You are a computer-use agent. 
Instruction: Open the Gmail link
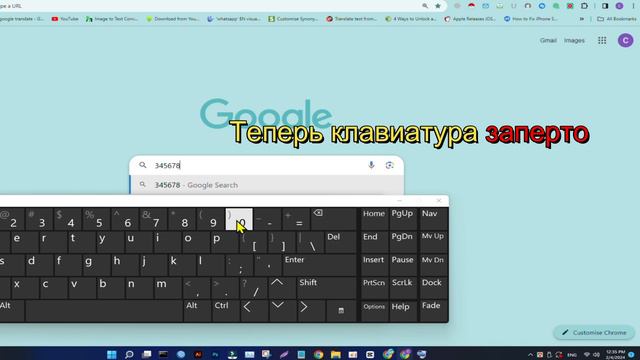pyautogui.click(x=548, y=40)
